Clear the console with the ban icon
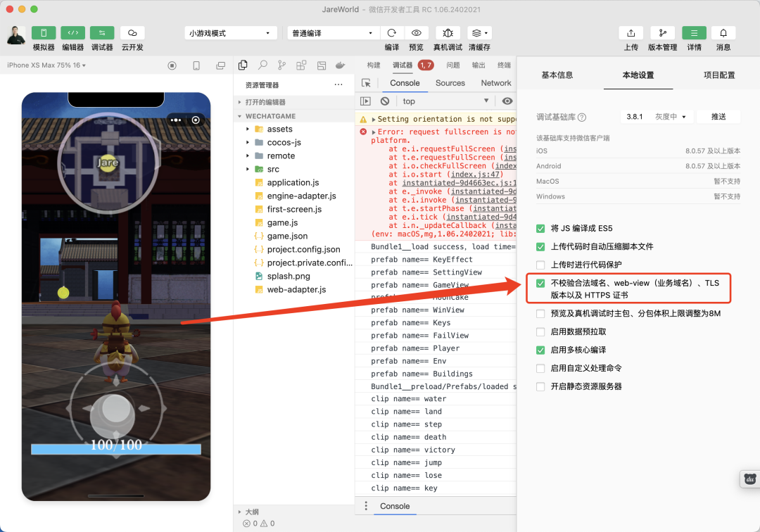 [x=385, y=101]
